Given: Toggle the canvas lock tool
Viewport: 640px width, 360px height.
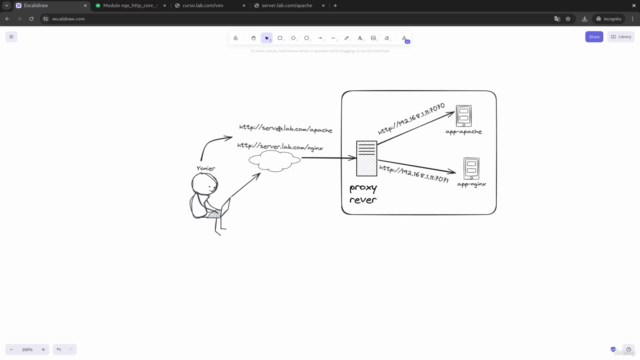Looking at the screenshot, I should click(x=236, y=38).
